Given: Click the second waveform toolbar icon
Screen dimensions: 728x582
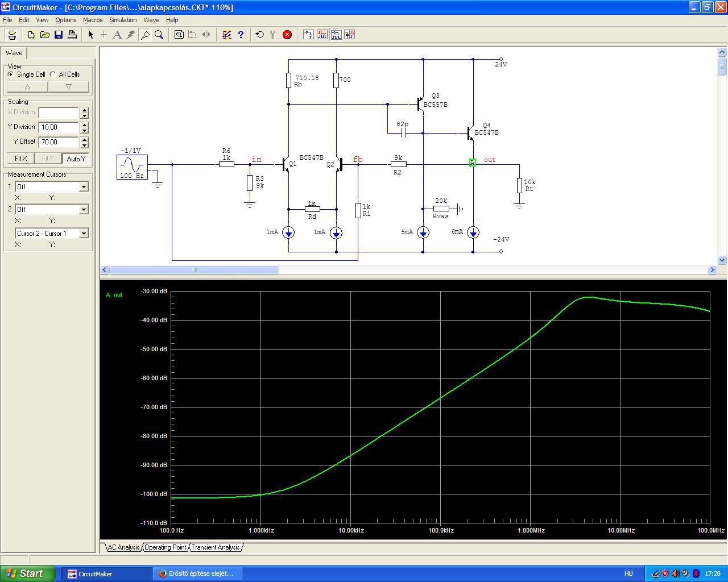Looking at the screenshot, I should (322, 35).
